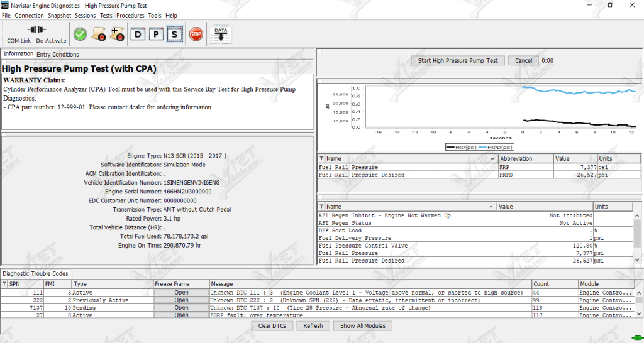Click the filter icon in lower signals table
The width and height of the screenshot is (644, 343).
click(x=321, y=207)
